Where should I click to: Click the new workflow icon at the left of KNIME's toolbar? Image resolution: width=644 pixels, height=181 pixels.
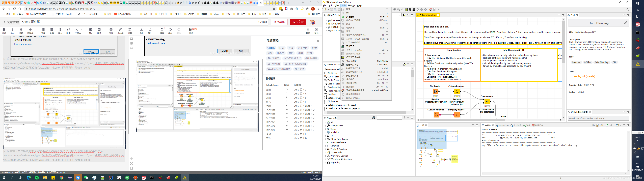325,10
